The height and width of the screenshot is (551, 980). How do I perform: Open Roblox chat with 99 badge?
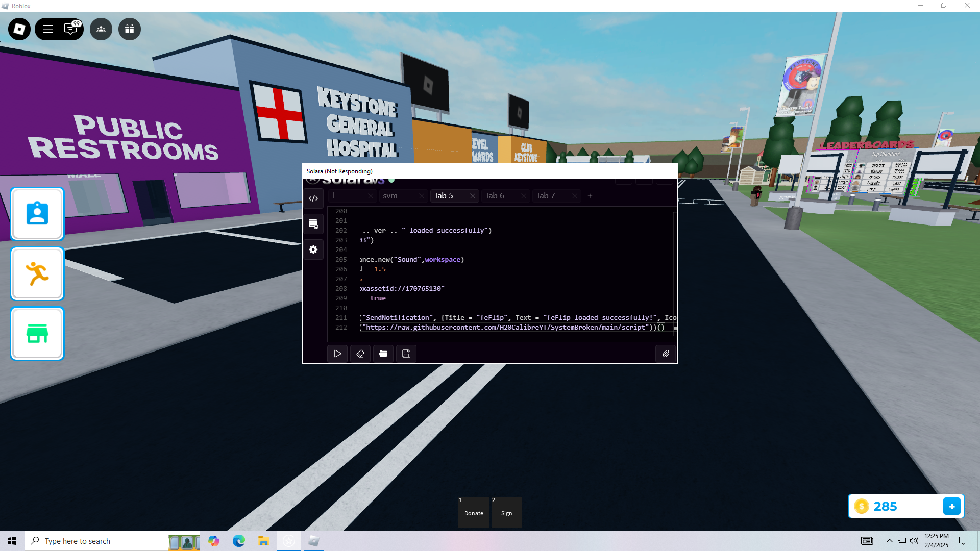coord(70,29)
